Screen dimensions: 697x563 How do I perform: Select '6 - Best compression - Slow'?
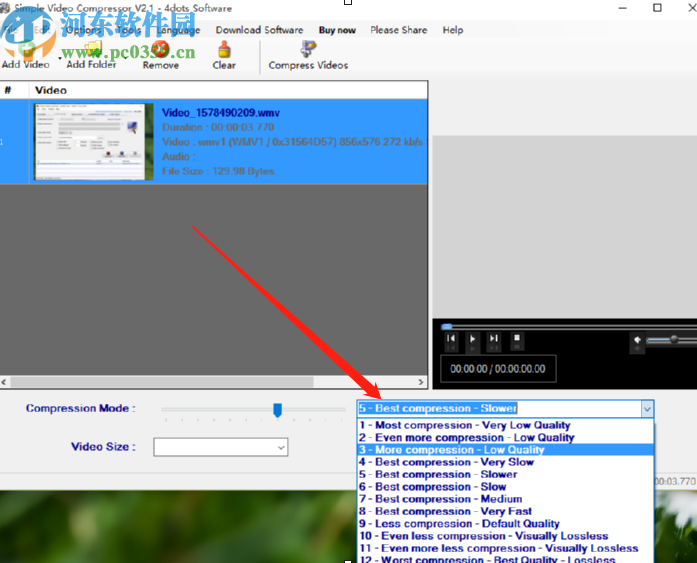[506, 487]
